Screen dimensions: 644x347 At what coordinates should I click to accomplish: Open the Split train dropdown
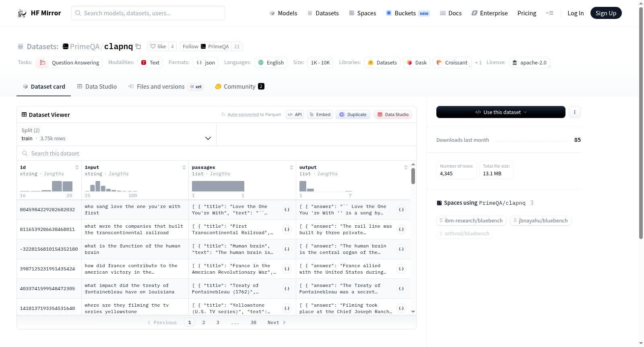pos(117,134)
